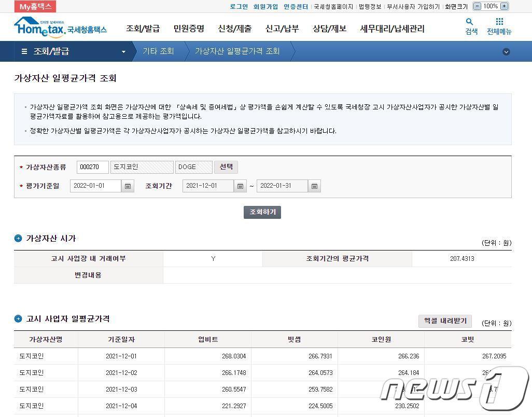Open the 신고/납부 main menu
The image size is (532, 417).
(x=282, y=29)
